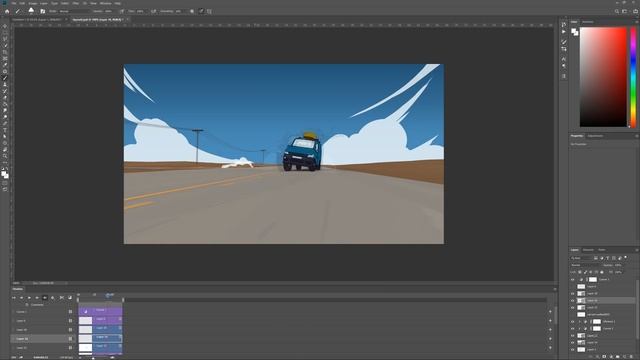The width and height of the screenshot is (640, 360).
Task: Open the collapsed History panel icon
Action: 564,25
